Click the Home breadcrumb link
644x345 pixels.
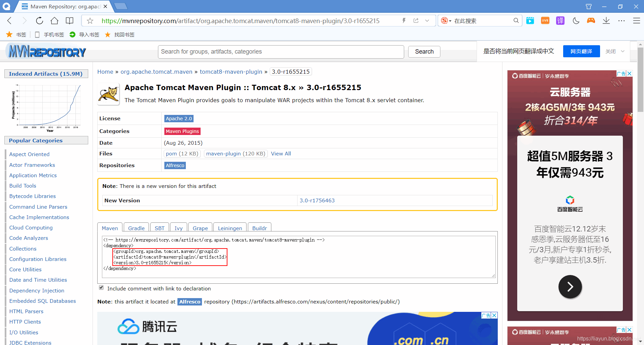tap(105, 72)
